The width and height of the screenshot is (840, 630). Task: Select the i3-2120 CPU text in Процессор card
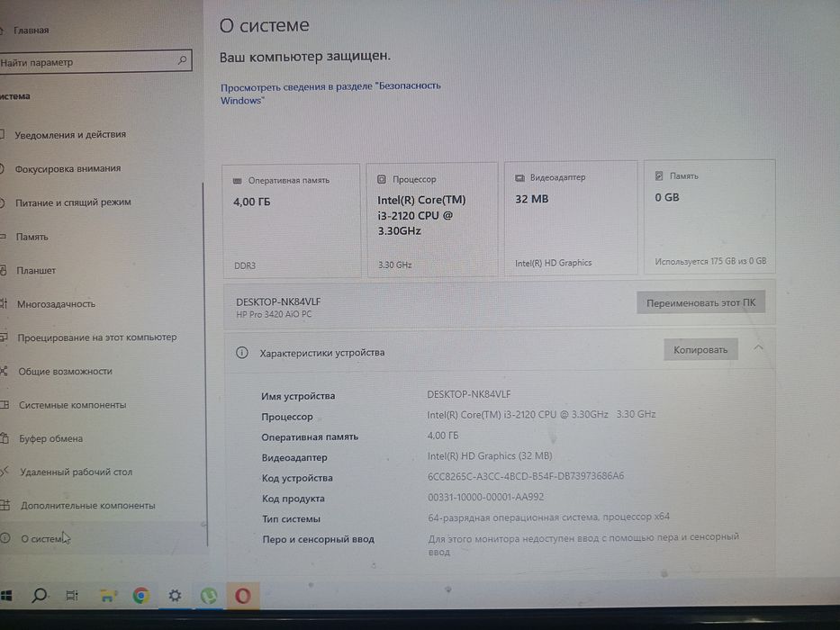[415, 216]
